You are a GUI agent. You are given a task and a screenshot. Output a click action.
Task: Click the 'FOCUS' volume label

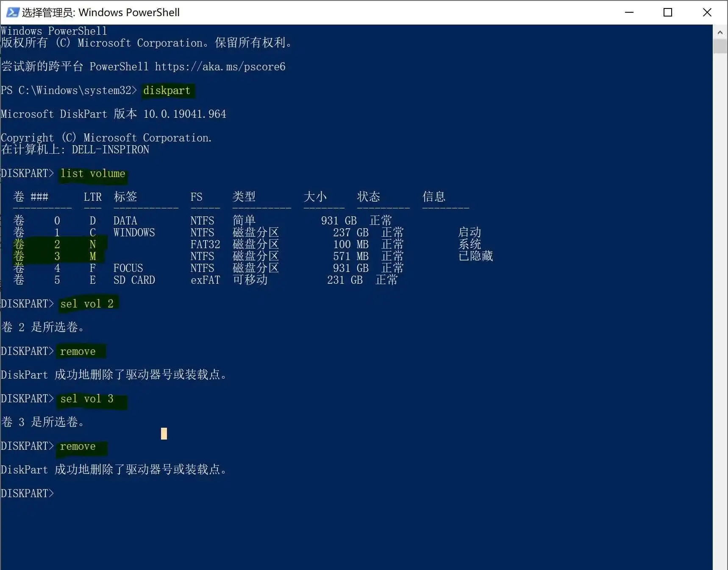(128, 268)
